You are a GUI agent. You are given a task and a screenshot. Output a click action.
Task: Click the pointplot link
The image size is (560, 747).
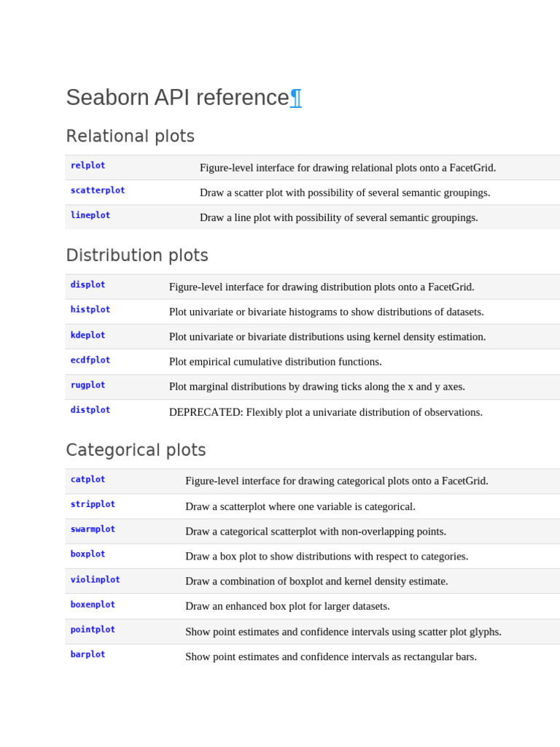(93, 629)
